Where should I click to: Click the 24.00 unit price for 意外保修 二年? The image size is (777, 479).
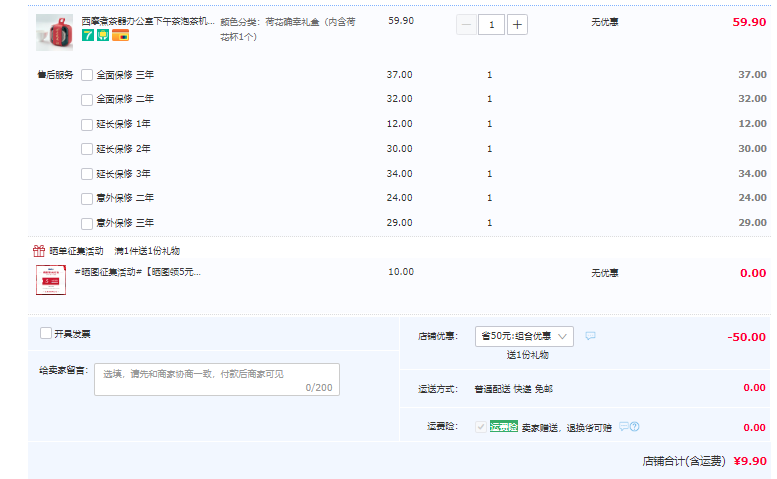[x=399, y=198]
